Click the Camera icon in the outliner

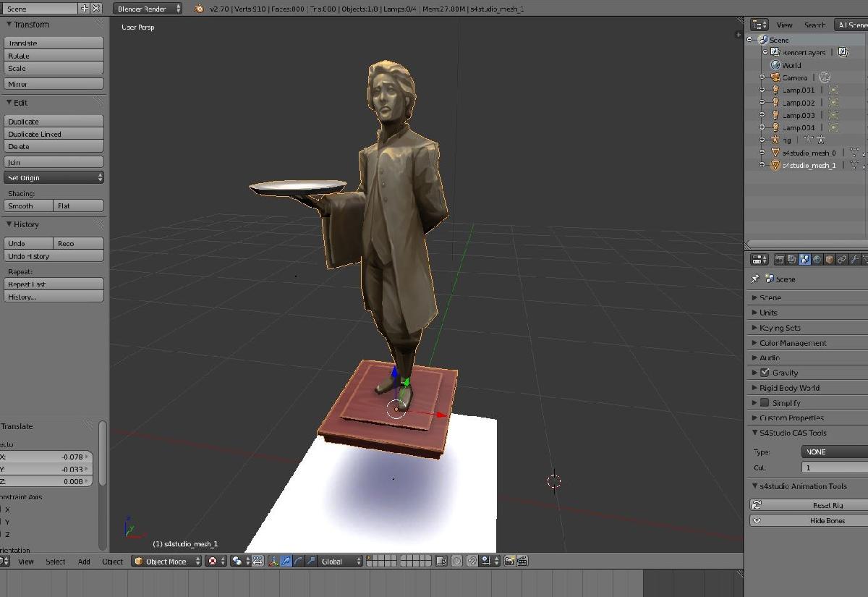tap(775, 77)
